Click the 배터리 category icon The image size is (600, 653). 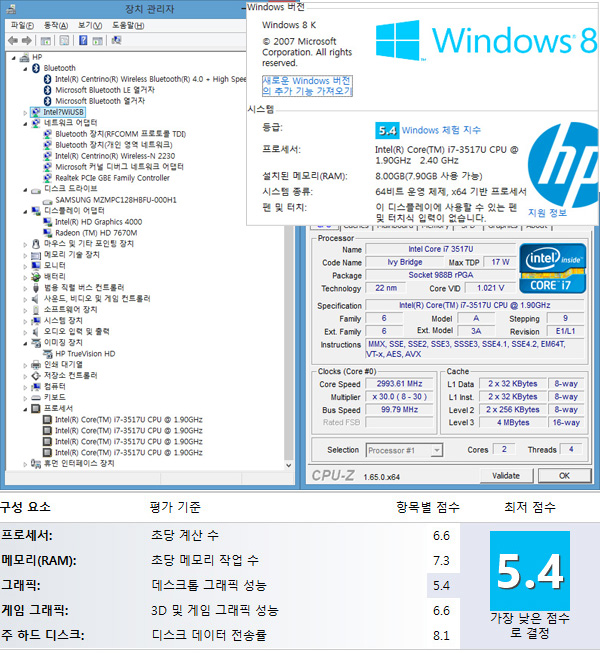36,277
